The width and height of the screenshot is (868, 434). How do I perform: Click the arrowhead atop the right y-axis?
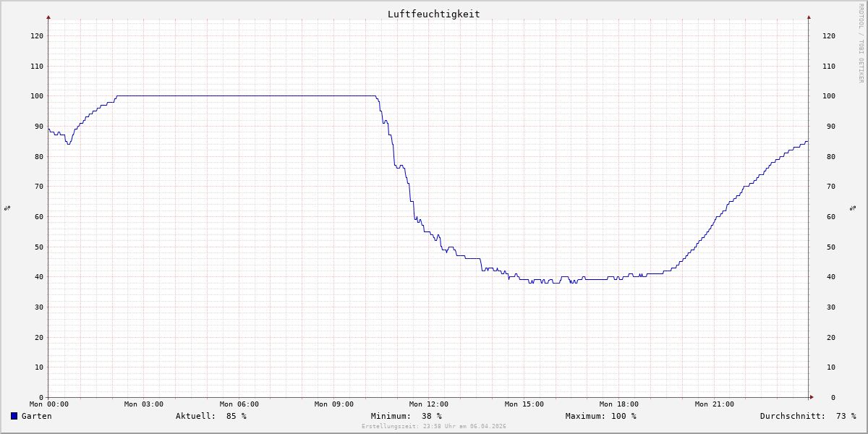coord(809,17)
